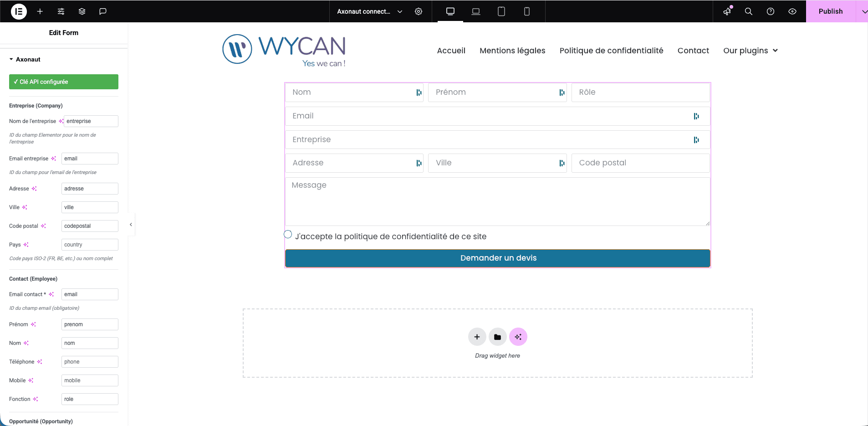Open the Finder search icon
This screenshot has width=868, height=426.
tap(748, 11)
